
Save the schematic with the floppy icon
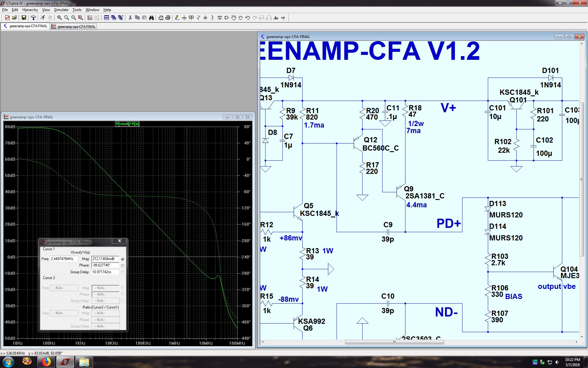(x=24, y=18)
